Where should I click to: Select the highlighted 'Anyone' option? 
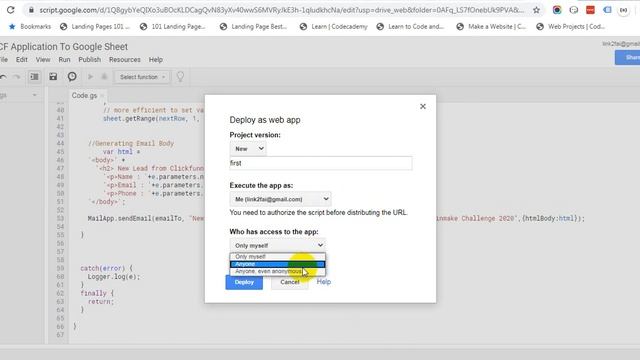(278, 264)
